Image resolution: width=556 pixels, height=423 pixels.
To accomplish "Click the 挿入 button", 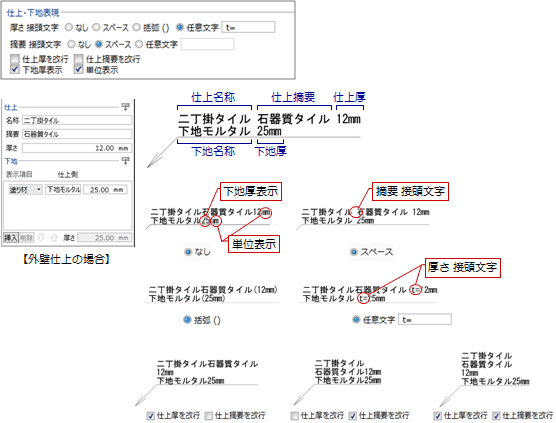I will pyautogui.click(x=11, y=238).
